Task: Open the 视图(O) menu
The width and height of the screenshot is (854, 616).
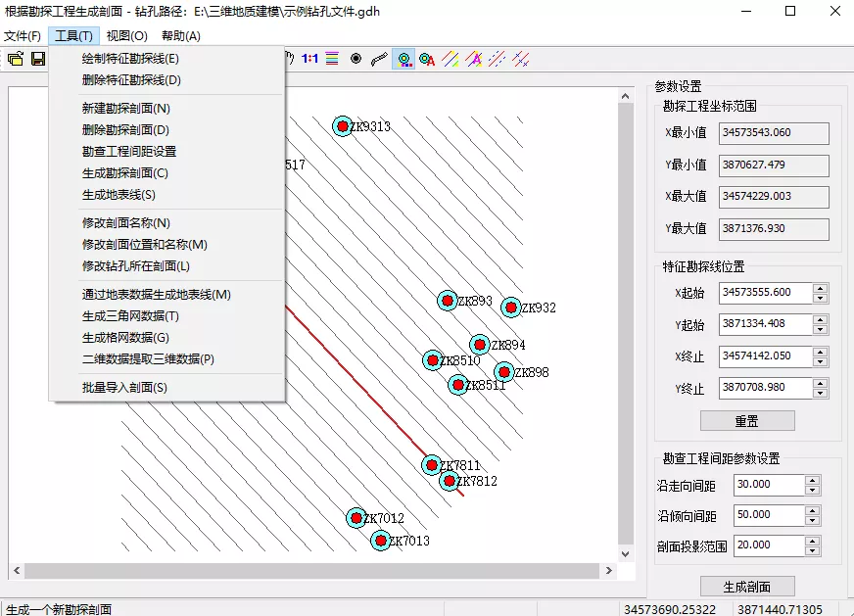Action: pos(127,36)
